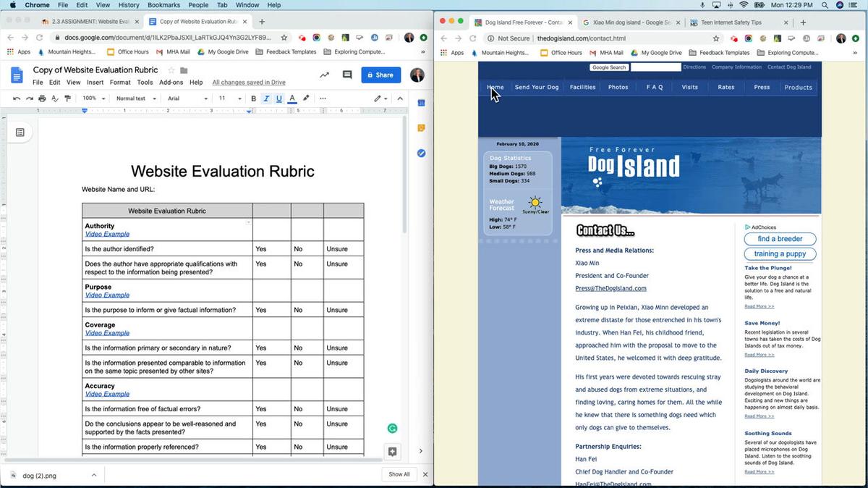This screenshot has height=488, width=868.
Task: Open MHA Mail bookmark in right window
Action: pyautogui.click(x=606, y=52)
